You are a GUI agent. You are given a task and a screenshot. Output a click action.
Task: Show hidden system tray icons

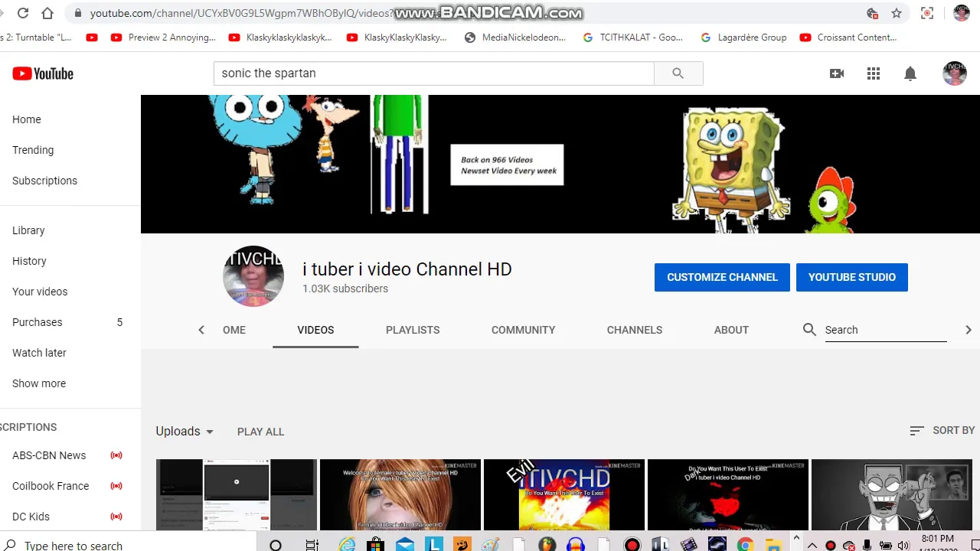pos(813,546)
